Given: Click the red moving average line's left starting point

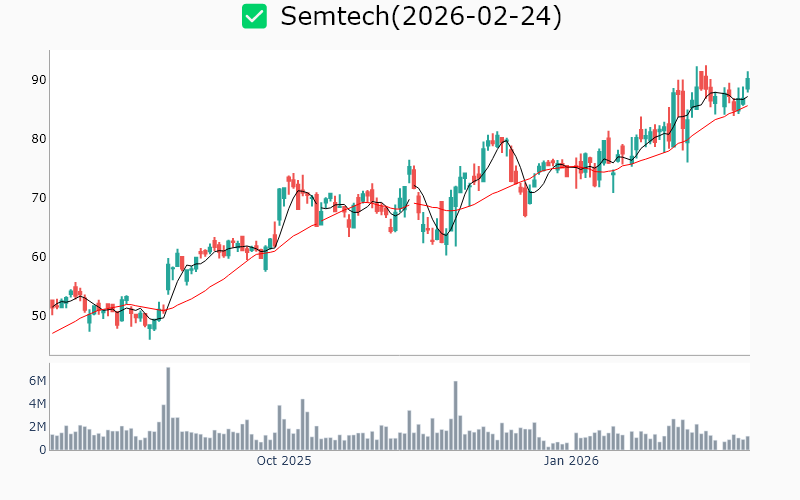Looking at the screenshot, I should pyautogui.click(x=53, y=333).
